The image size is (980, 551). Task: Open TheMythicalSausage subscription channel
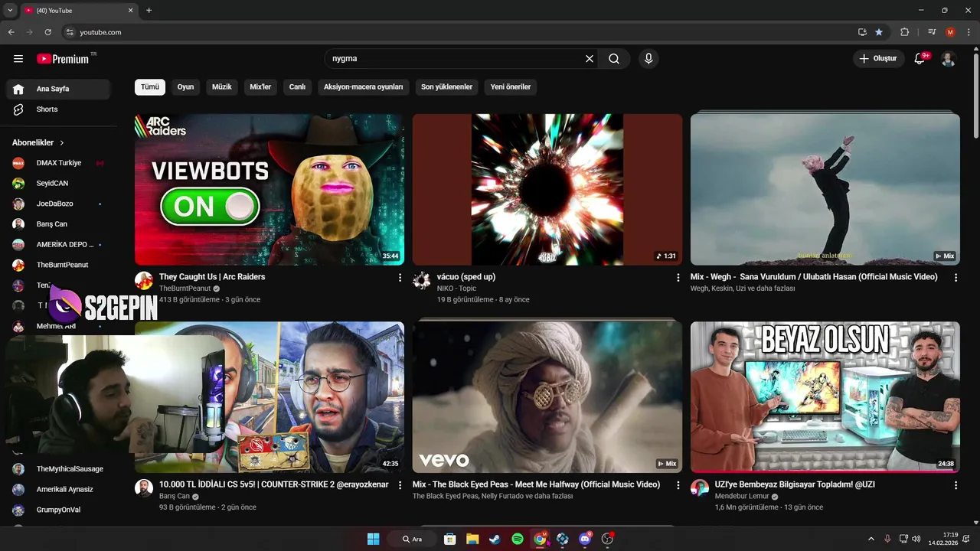coord(58,469)
